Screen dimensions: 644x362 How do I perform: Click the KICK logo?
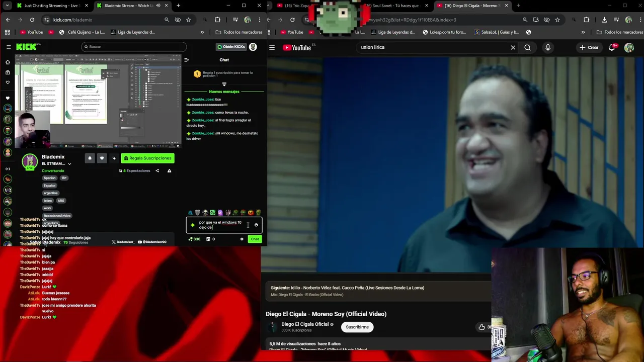click(x=28, y=47)
